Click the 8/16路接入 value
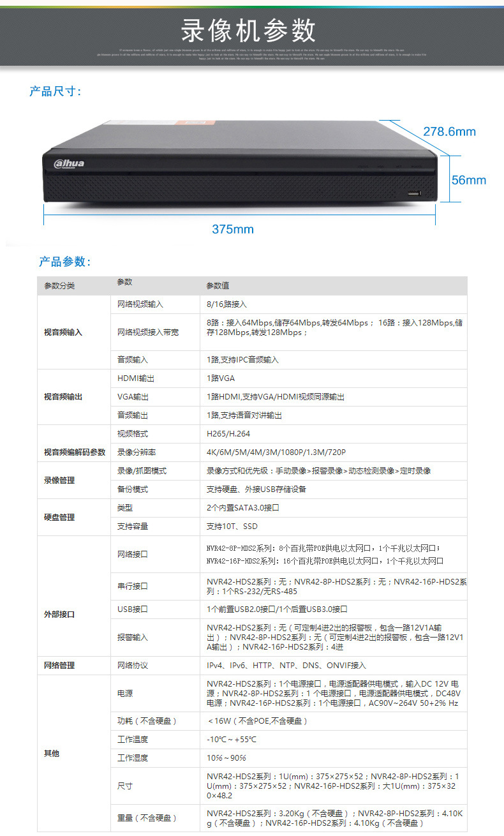504x836 pixels. click(x=226, y=304)
